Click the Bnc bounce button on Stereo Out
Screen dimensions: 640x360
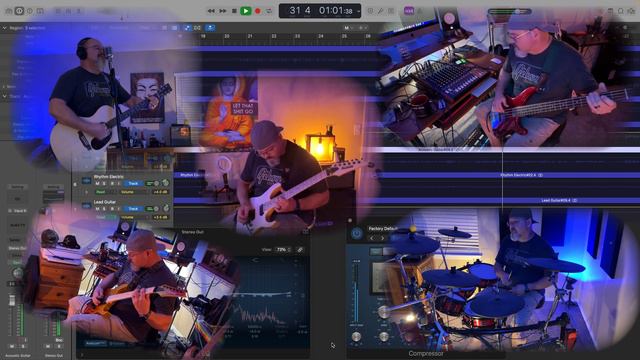pos(58,340)
